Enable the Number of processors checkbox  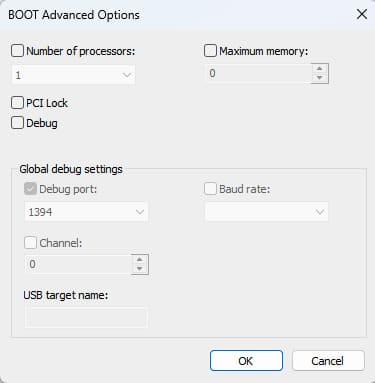tap(17, 51)
